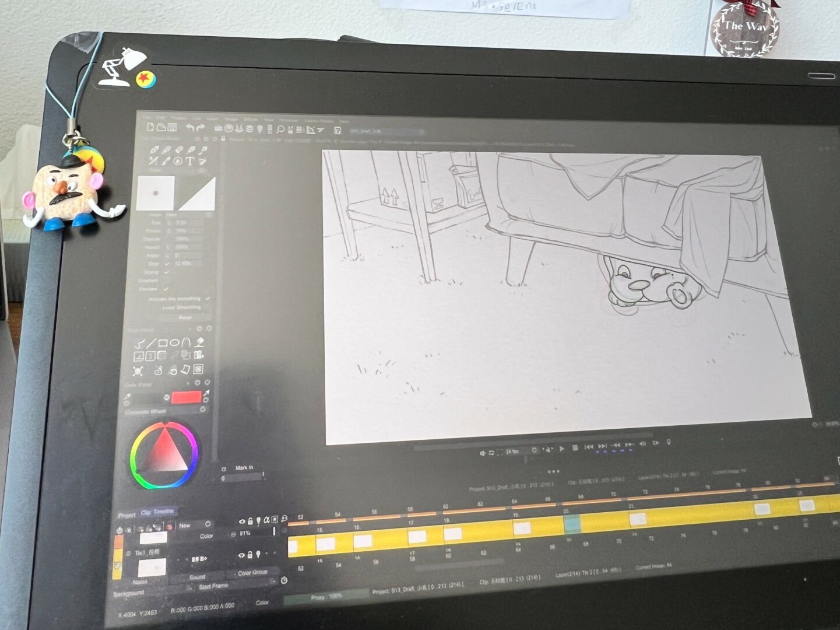The width and height of the screenshot is (840, 630).
Task: Click the red current color swatch
Action: click(x=186, y=397)
